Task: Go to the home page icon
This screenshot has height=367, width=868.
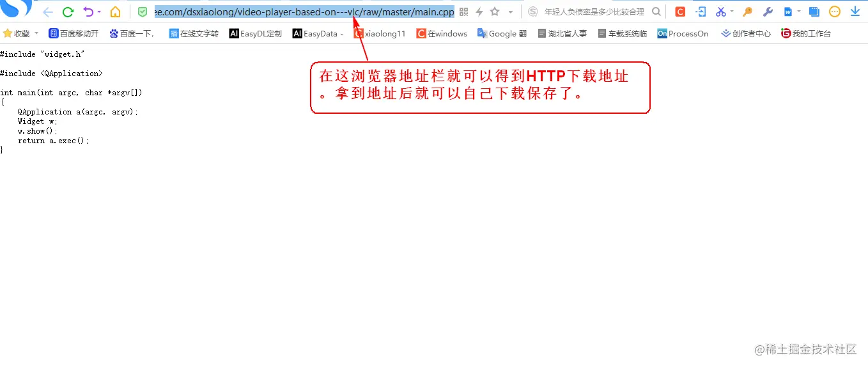Action: point(115,12)
